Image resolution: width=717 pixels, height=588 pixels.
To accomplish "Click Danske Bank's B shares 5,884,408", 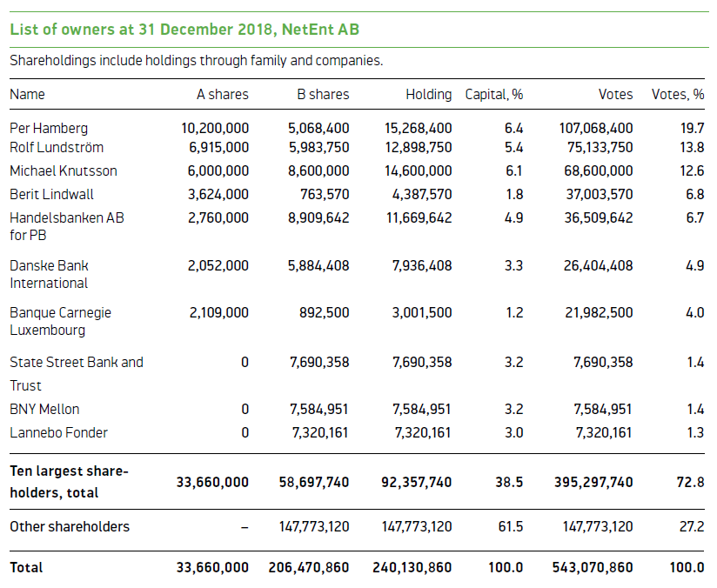I will tap(318, 265).
